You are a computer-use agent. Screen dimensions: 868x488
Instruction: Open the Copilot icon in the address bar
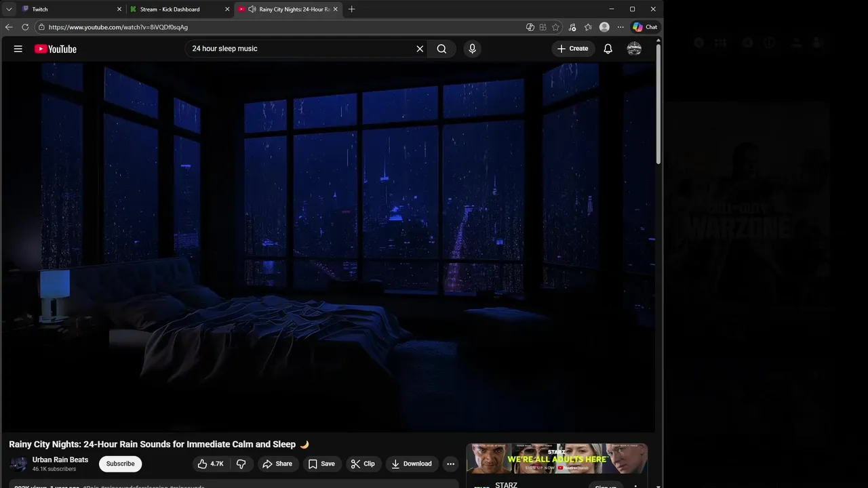(x=530, y=27)
